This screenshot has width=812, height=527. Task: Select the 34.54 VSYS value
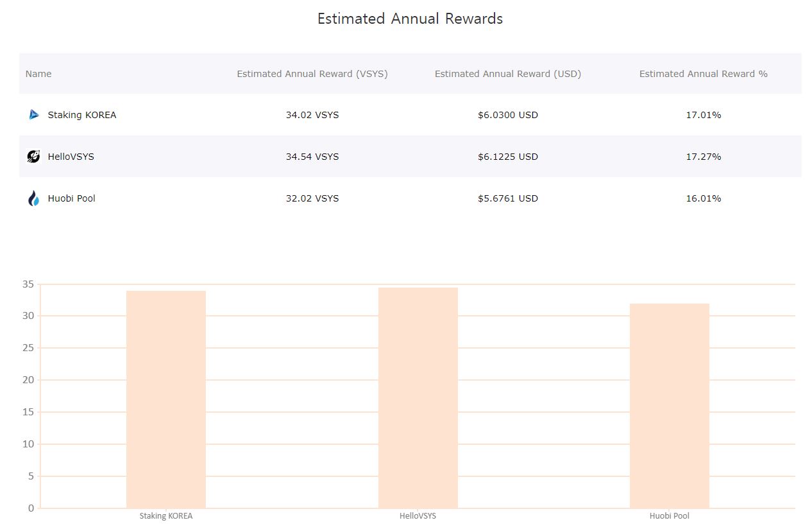click(x=312, y=157)
